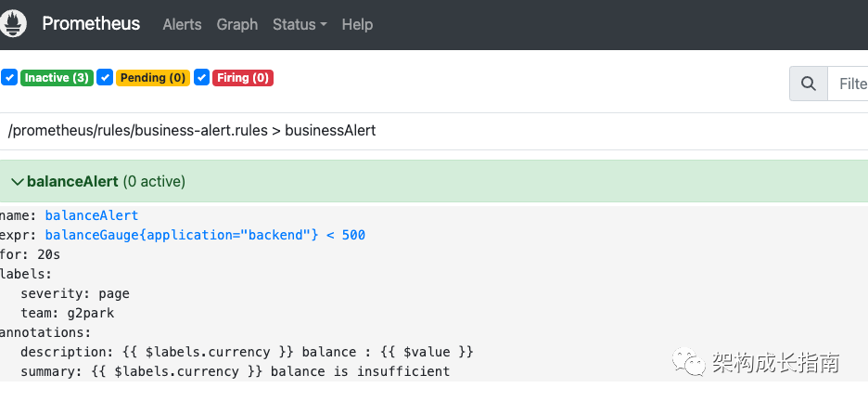Viewport: 868px width, 401px height.
Task: Open the balanceGauge expression link
Action: (204, 235)
